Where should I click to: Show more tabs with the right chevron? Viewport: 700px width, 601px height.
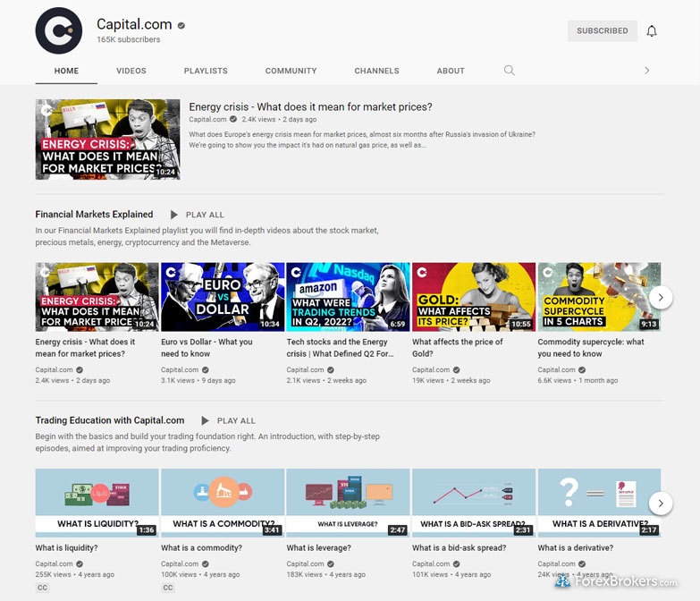pyautogui.click(x=647, y=71)
